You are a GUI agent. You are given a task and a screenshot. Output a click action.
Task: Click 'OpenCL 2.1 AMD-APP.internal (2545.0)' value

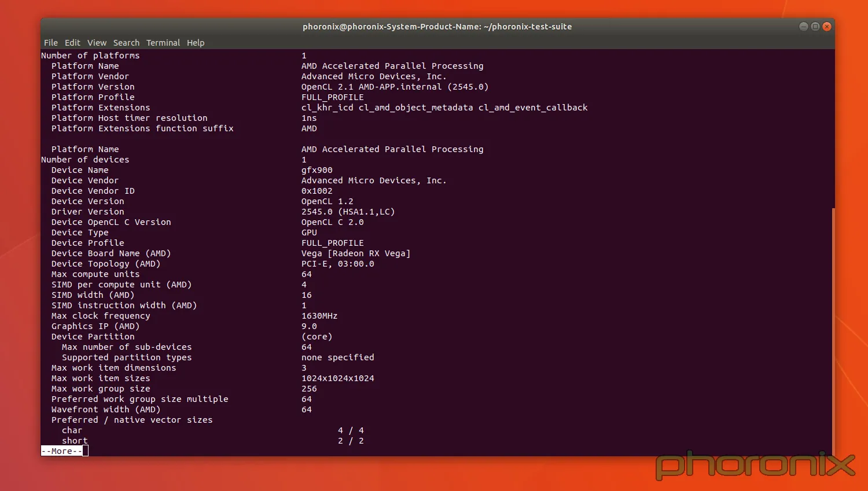395,87
